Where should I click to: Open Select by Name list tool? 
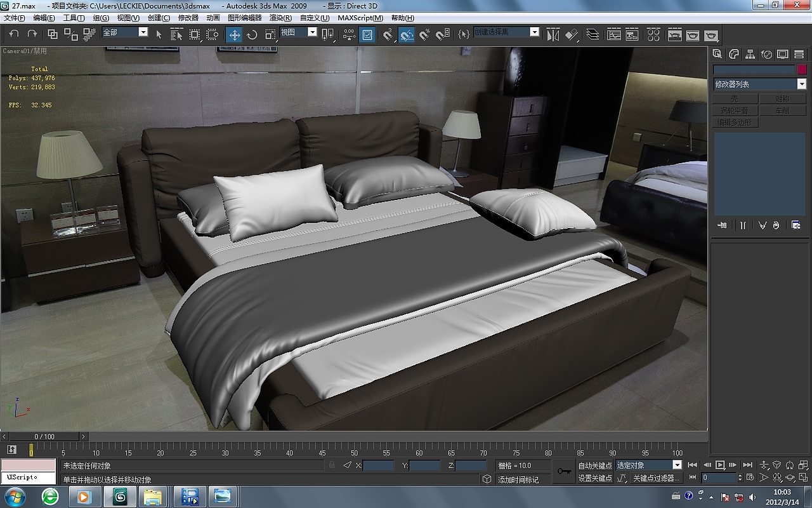177,34
